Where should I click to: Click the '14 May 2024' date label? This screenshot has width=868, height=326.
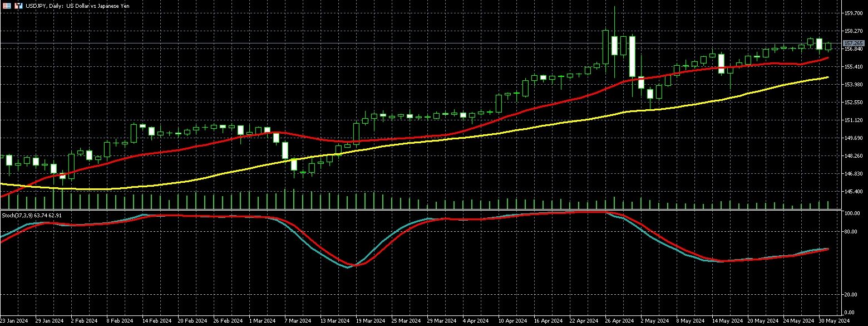point(727,321)
